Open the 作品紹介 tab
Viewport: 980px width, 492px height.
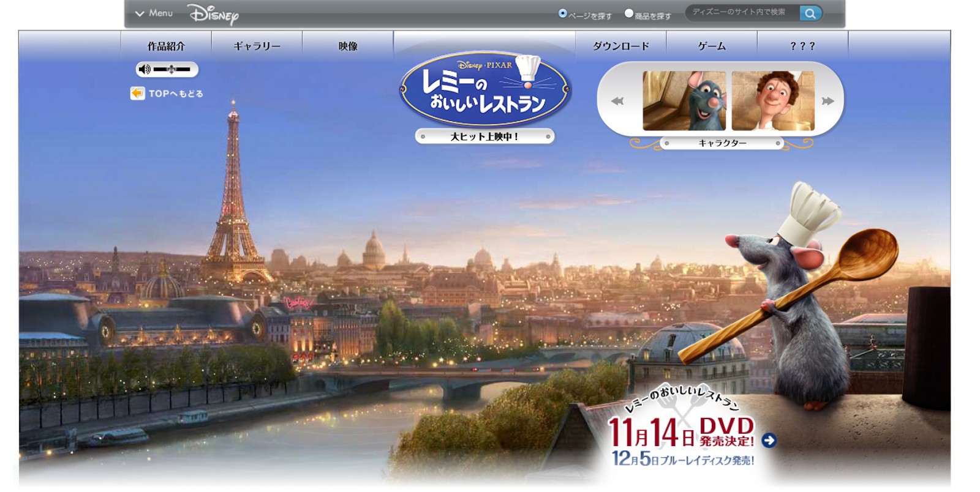pos(166,46)
